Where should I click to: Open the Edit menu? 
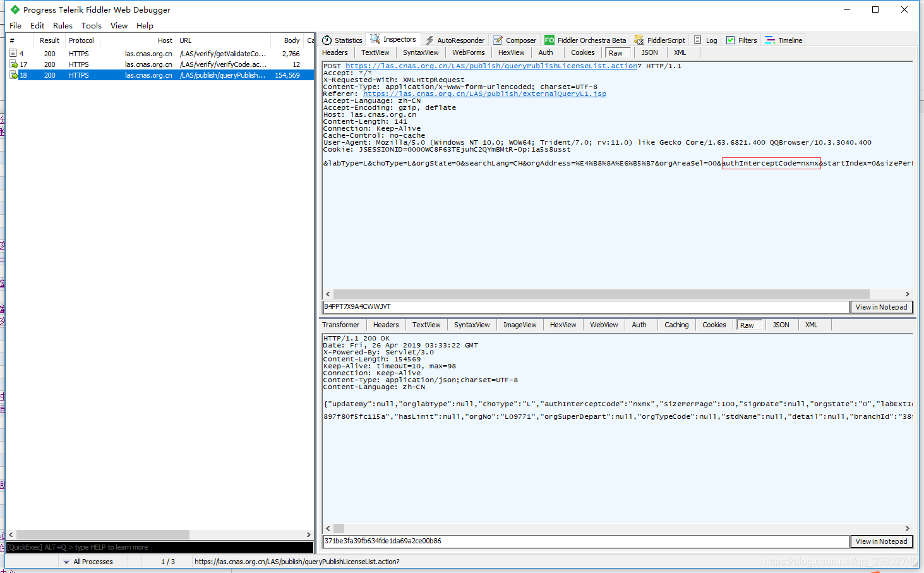pos(37,26)
